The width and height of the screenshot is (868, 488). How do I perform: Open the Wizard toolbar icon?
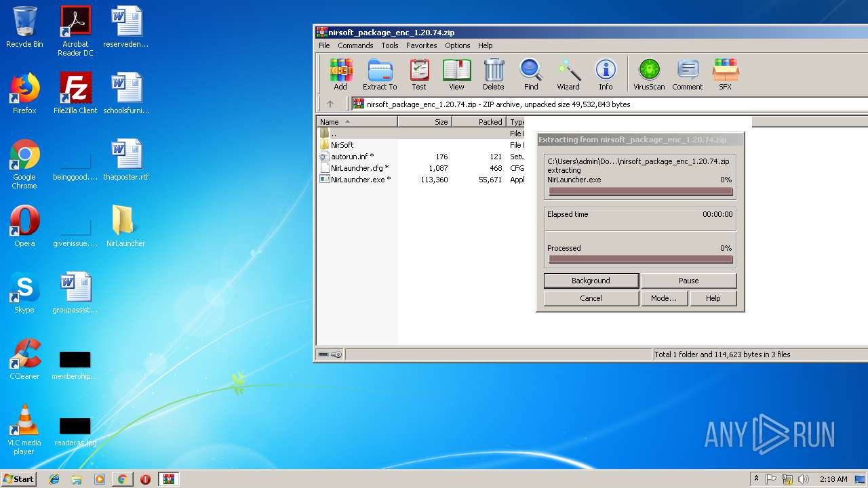point(568,75)
